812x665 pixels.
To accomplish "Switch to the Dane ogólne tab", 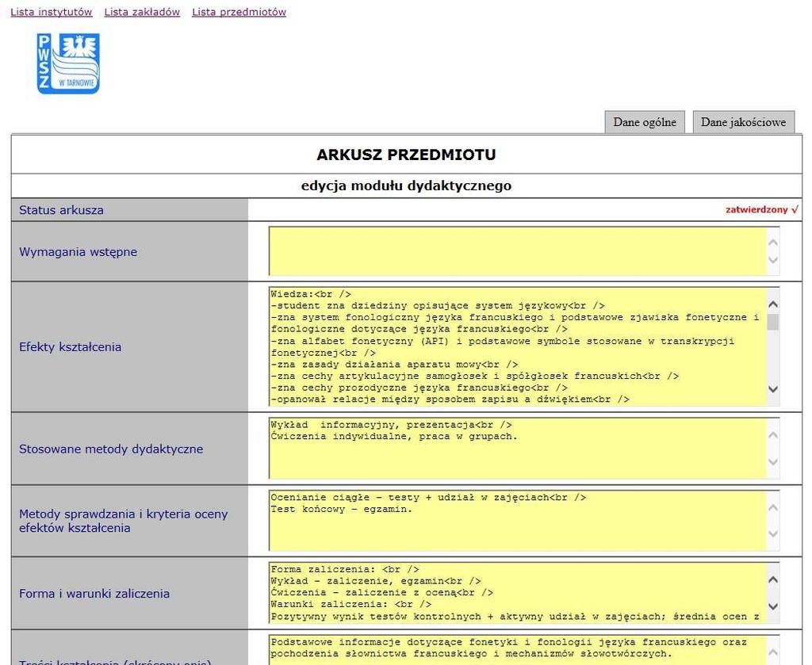I will coord(645,122).
